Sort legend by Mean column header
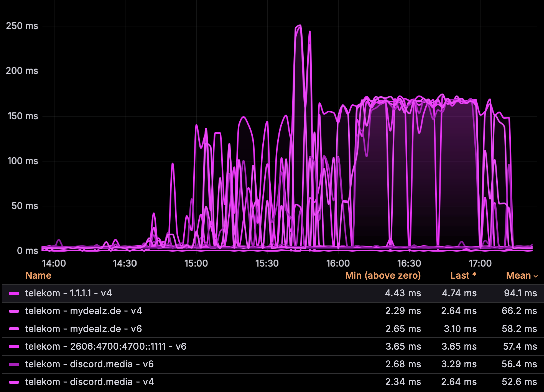The image size is (544, 392). (518, 275)
